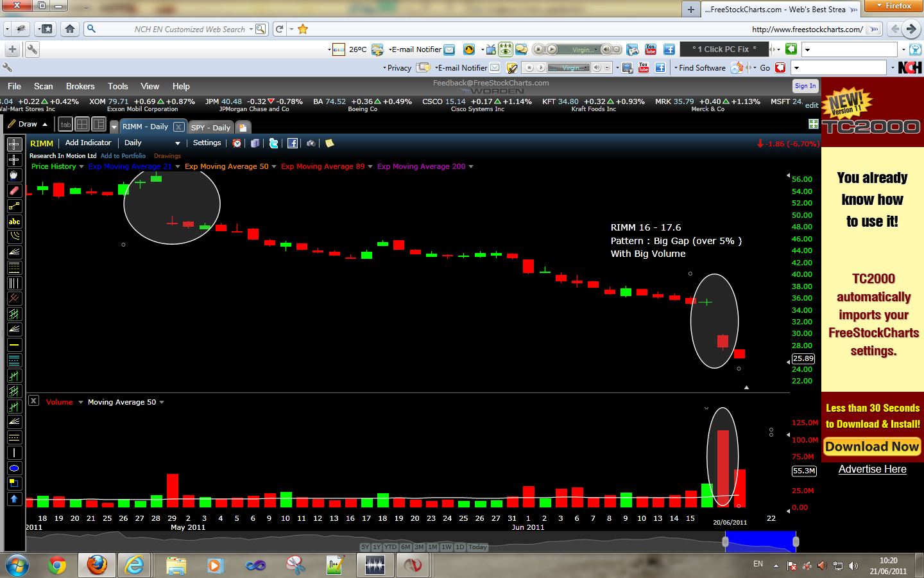The image size is (924, 578).
Task: Click the camera snapshot icon
Action: click(x=311, y=143)
